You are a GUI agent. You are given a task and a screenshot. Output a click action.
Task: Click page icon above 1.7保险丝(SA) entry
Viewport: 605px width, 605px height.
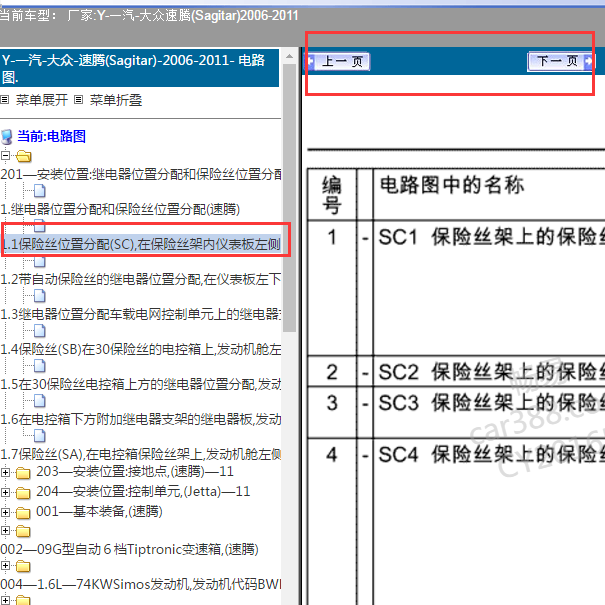39,436
